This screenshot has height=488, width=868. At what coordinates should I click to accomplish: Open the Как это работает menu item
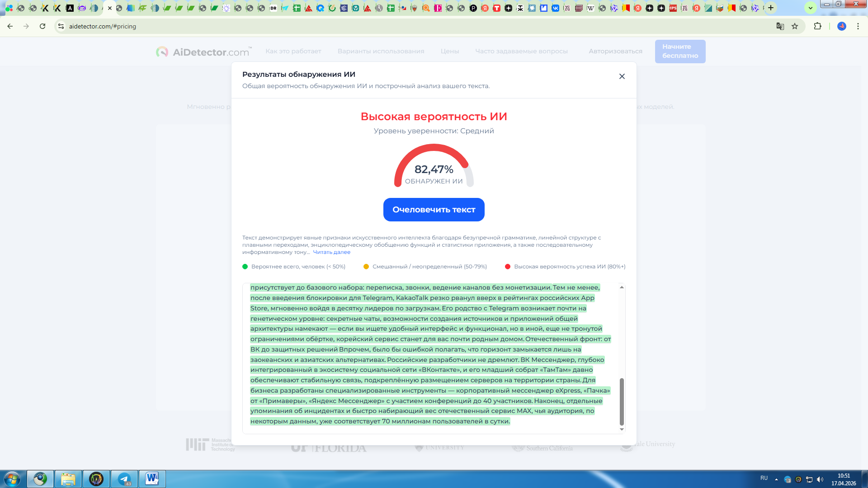point(293,51)
